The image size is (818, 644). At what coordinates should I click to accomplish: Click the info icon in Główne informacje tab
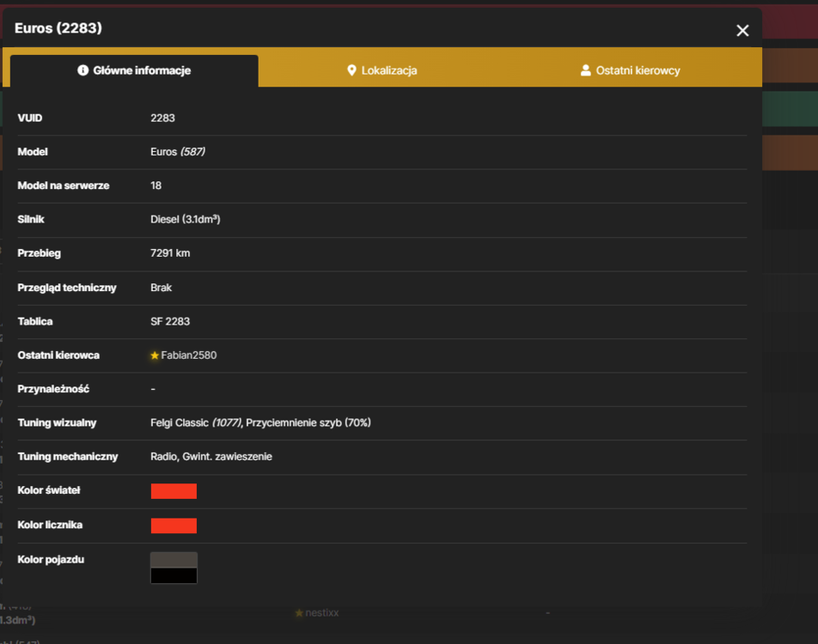point(82,70)
